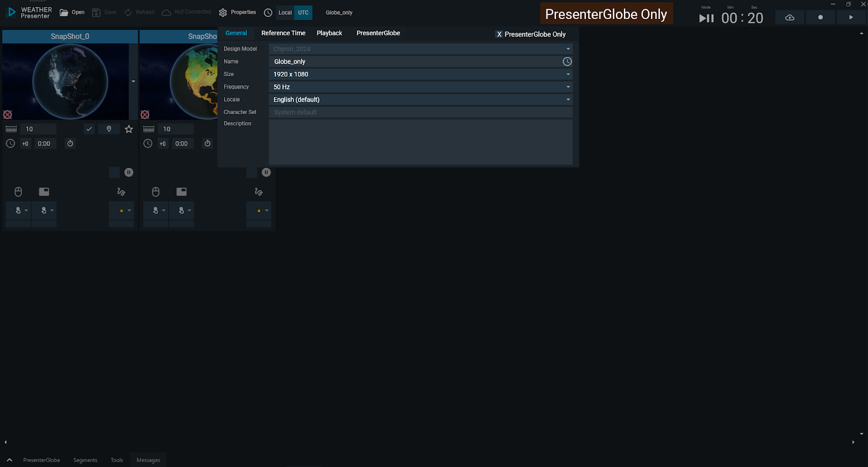Click the Description text area
Viewport: 868px width, 467px height.
(x=420, y=142)
